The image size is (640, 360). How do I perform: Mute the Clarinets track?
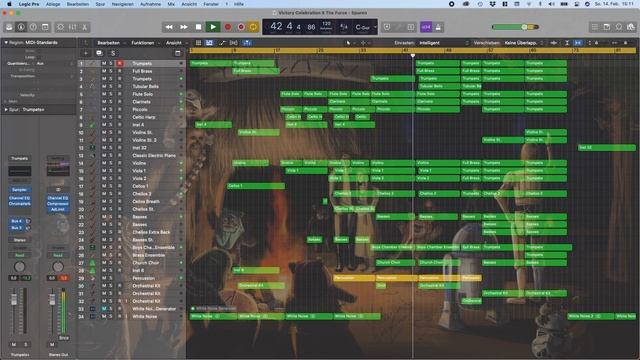(104, 102)
